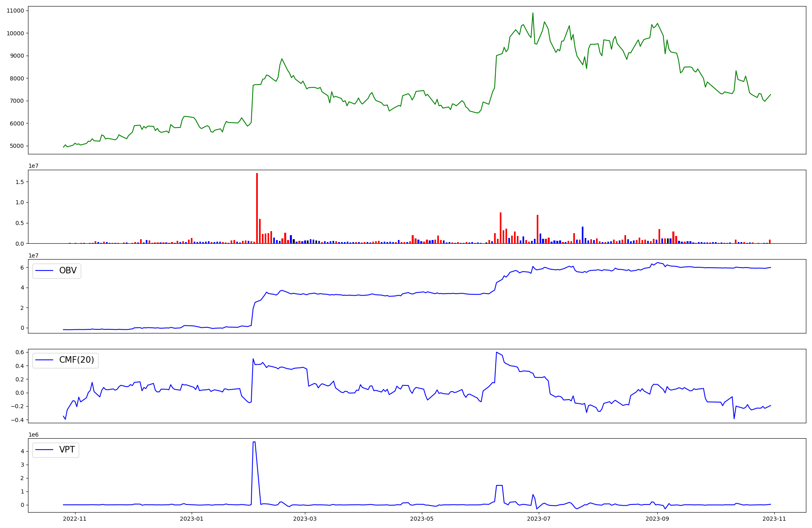Click the highest peak of the green price line

pyautogui.click(x=533, y=13)
